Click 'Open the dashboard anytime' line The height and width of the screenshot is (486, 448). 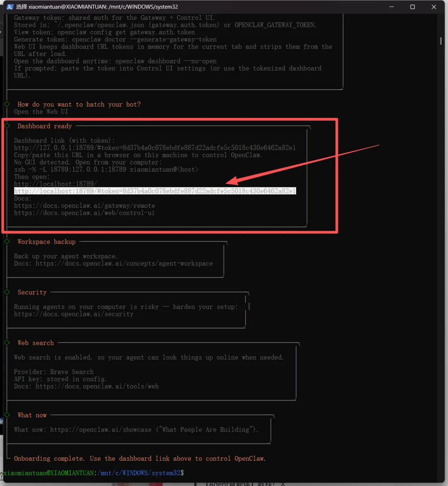115,61
